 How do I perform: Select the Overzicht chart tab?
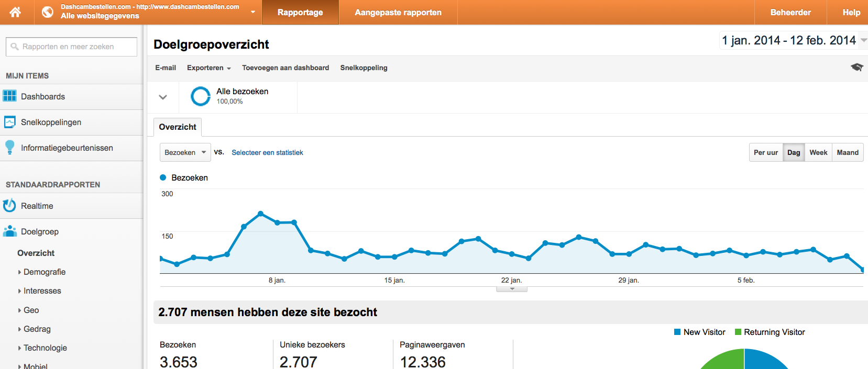tap(178, 127)
